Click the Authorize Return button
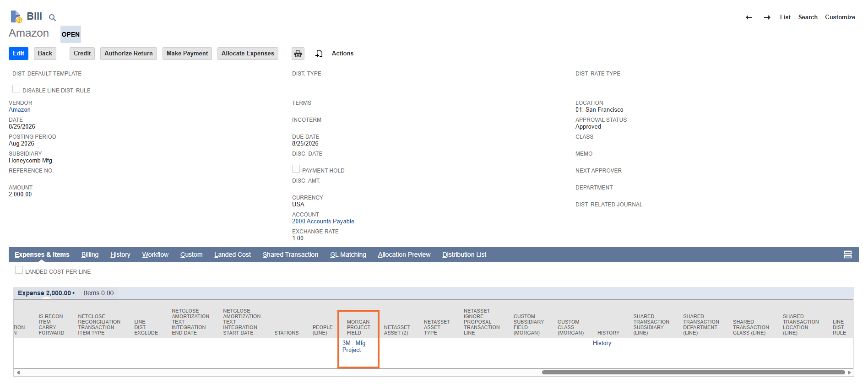The image size is (868, 384). [129, 54]
